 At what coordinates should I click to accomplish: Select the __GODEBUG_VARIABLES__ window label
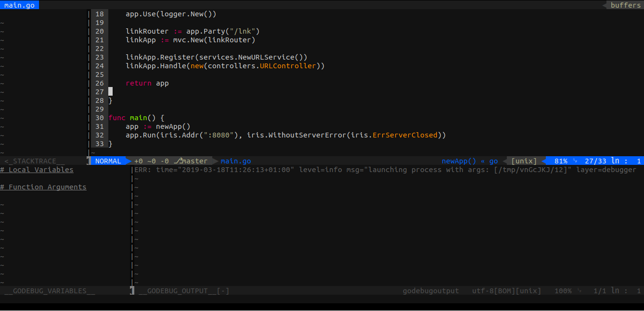pyautogui.click(x=50, y=291)
